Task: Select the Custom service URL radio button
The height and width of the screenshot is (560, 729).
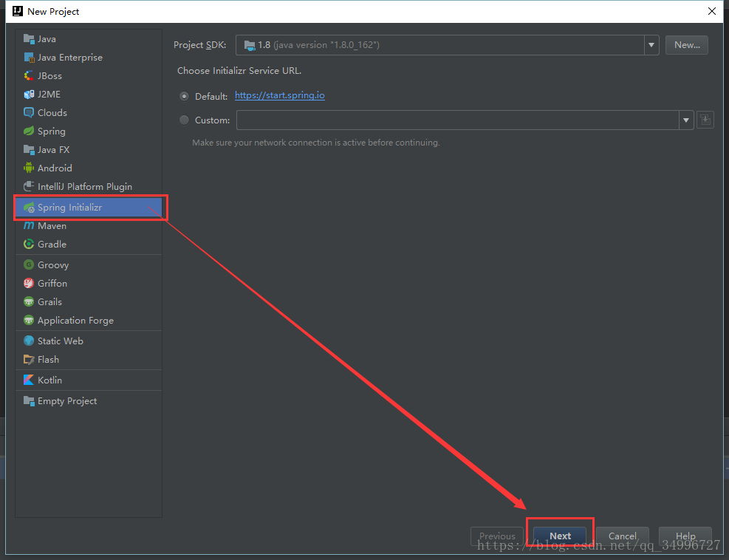Action: (184, 120)
